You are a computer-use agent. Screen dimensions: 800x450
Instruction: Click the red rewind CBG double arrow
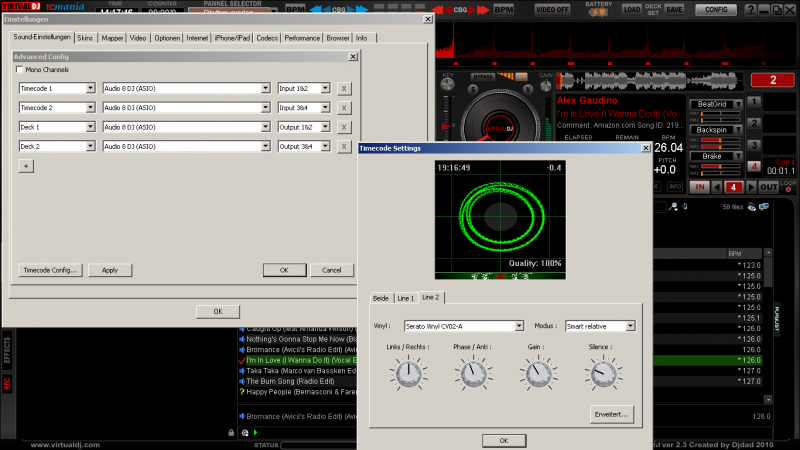(x=437, y=10)
